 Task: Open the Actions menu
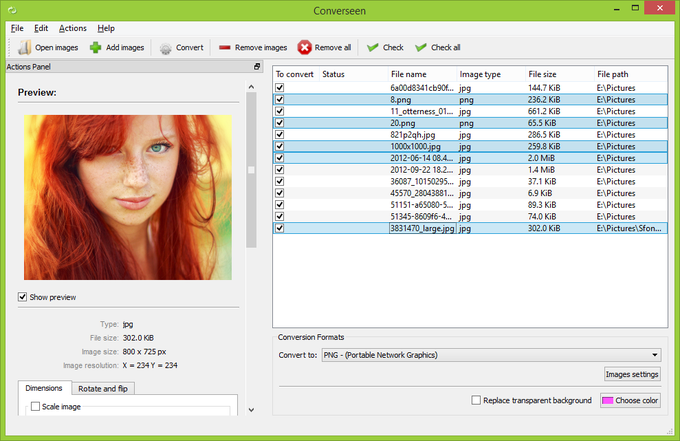(72, 28)
